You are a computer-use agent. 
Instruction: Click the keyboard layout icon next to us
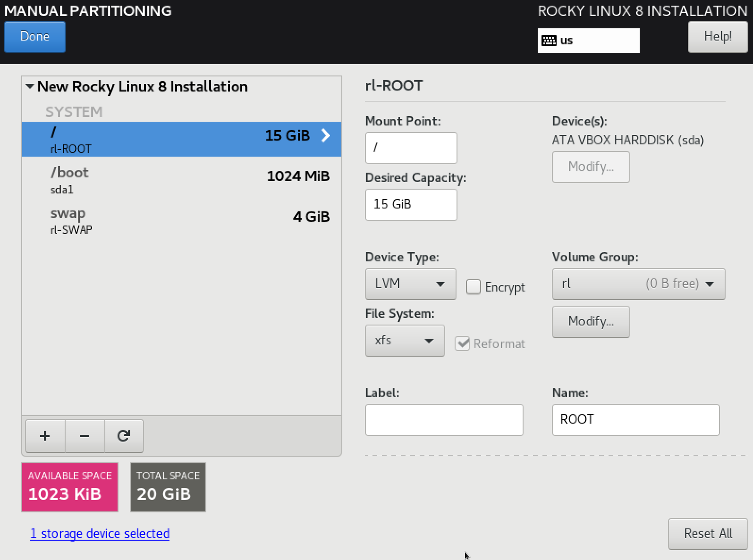click(549, 41)
